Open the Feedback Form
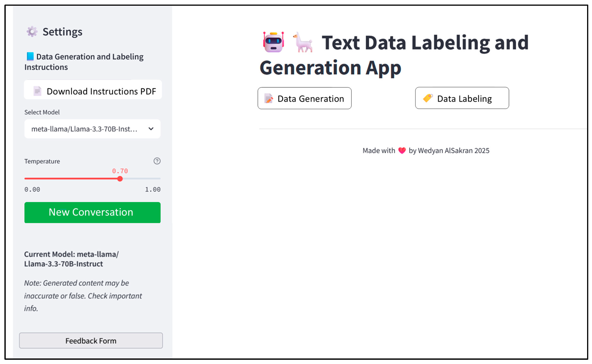 (91, 340)
